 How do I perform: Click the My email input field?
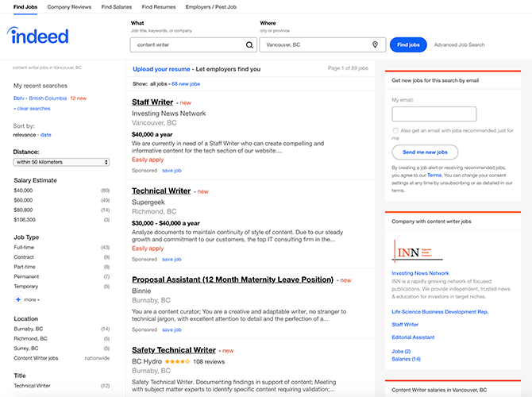[x=434, y=114]
